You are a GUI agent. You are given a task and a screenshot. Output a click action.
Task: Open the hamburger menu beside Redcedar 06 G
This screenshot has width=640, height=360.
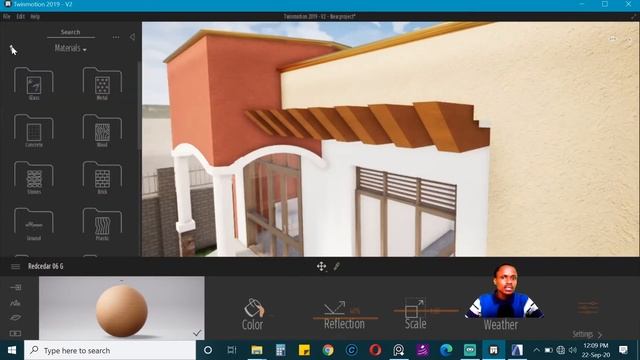(x=16, y=267)
